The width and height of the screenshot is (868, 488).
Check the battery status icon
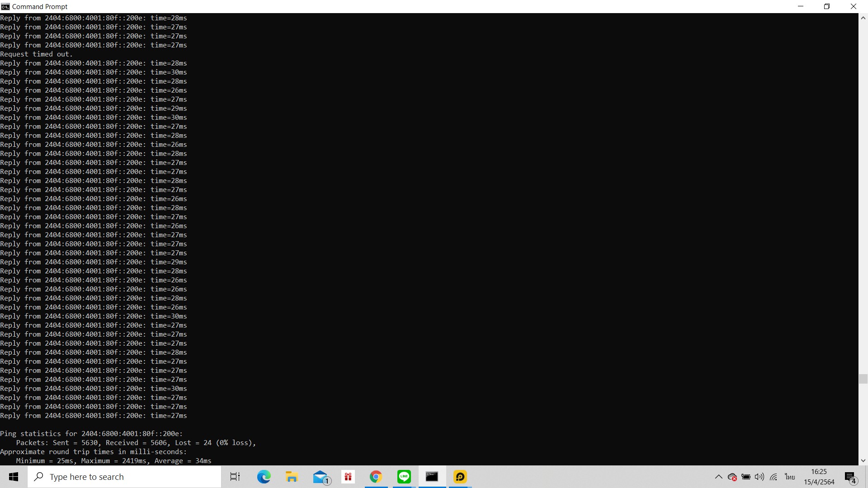tap(746, 477)
